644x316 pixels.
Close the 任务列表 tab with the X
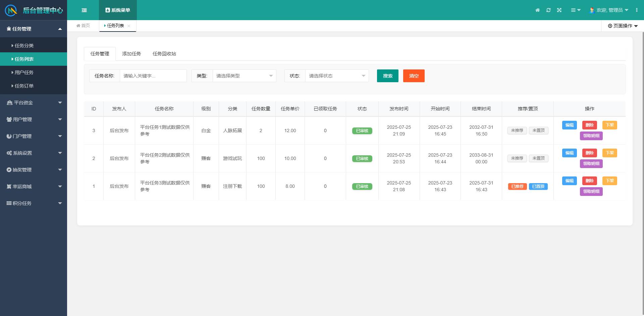(x=129, y=26)
